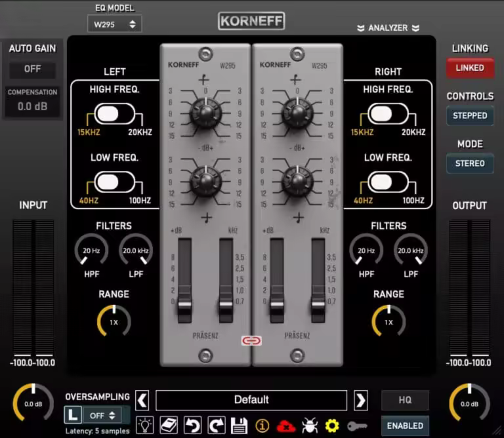This screenshot has height=438, width=504.
Task: Click the bug report icon
Action: 310,425
